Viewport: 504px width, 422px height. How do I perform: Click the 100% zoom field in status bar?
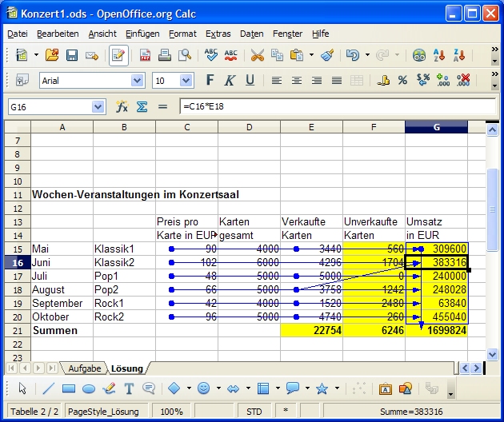171,412
